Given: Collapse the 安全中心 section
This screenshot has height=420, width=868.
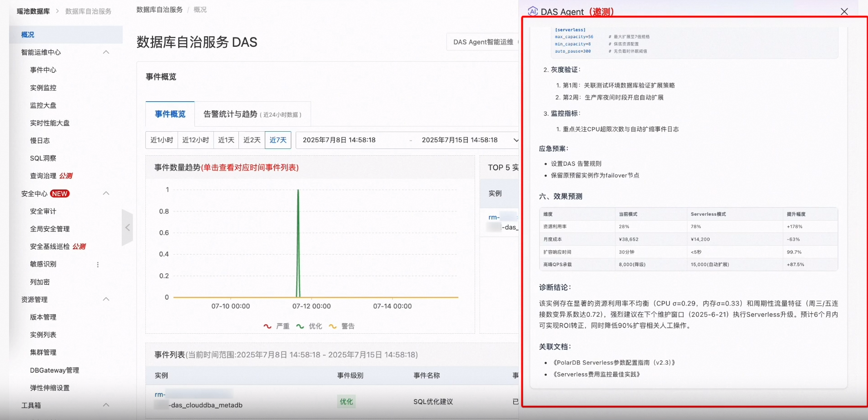Looking at the screenshot, I should tap(106, 193).
